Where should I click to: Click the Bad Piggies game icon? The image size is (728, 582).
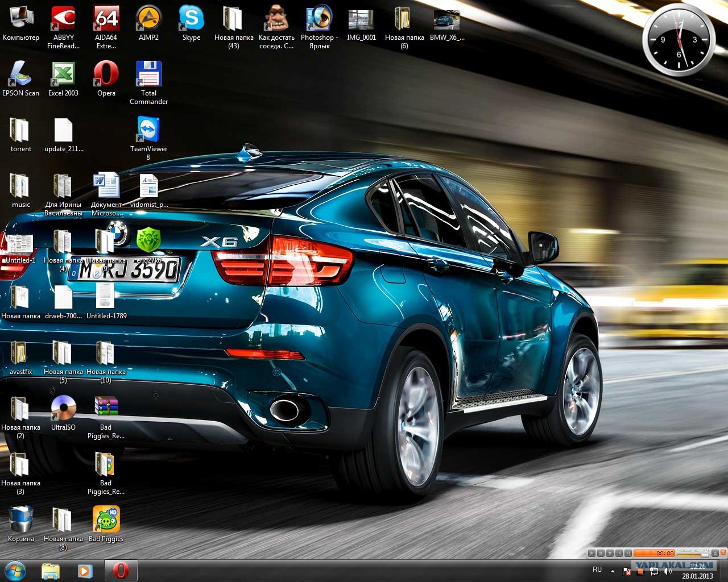point(106,519)
